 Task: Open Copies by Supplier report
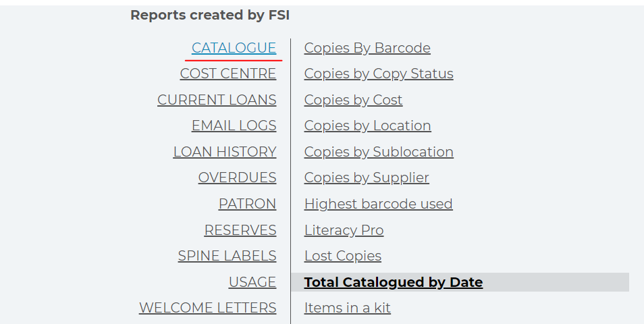367,178
